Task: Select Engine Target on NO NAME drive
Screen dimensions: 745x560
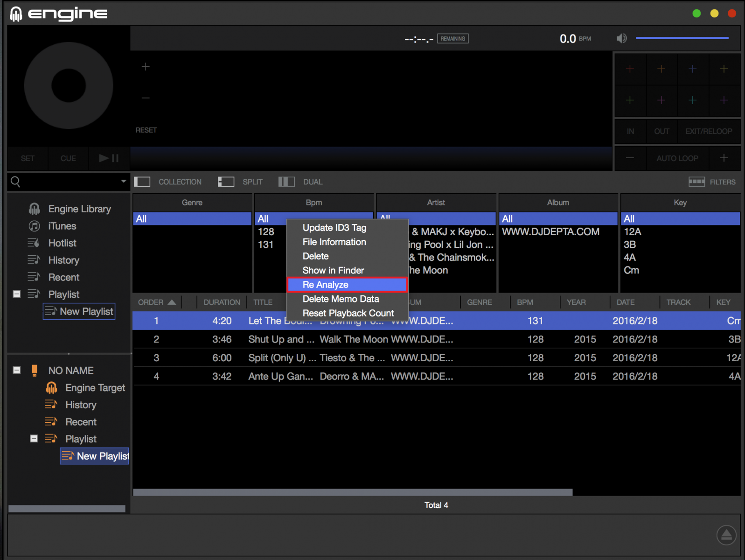Action: point(95,388)
